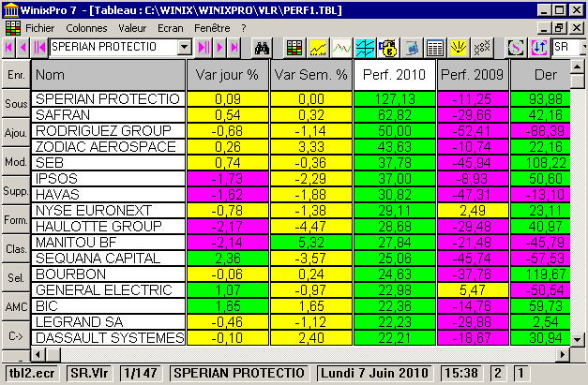Click the Perf. 2009 column header

473,75
